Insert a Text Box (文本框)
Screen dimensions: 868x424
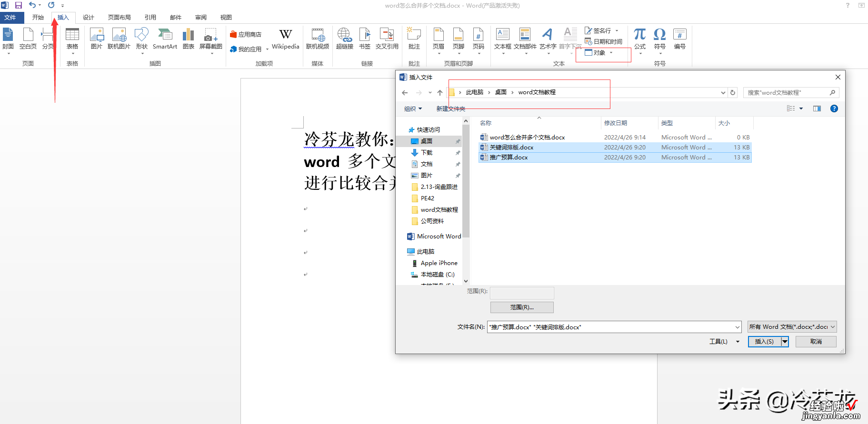[x=503, y=39]
